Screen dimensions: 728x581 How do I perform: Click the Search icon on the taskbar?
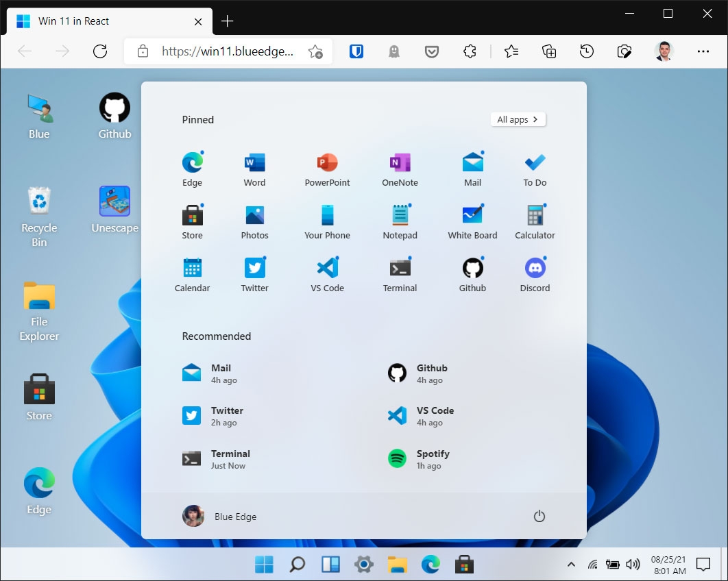297,564
